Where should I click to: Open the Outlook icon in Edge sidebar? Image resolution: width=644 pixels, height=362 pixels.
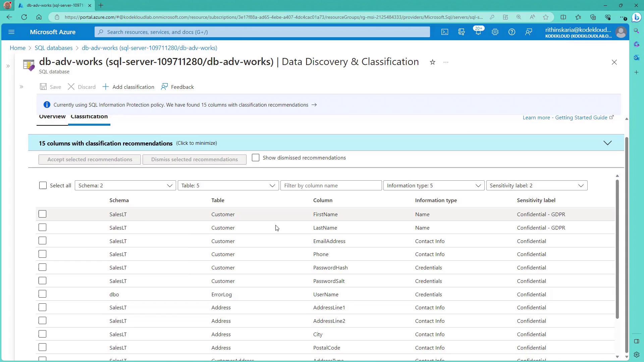coord(636,58)
